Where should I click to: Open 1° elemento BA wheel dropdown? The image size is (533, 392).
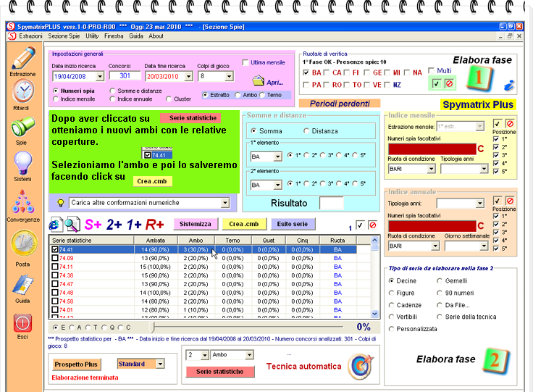[x=277, y=157]
